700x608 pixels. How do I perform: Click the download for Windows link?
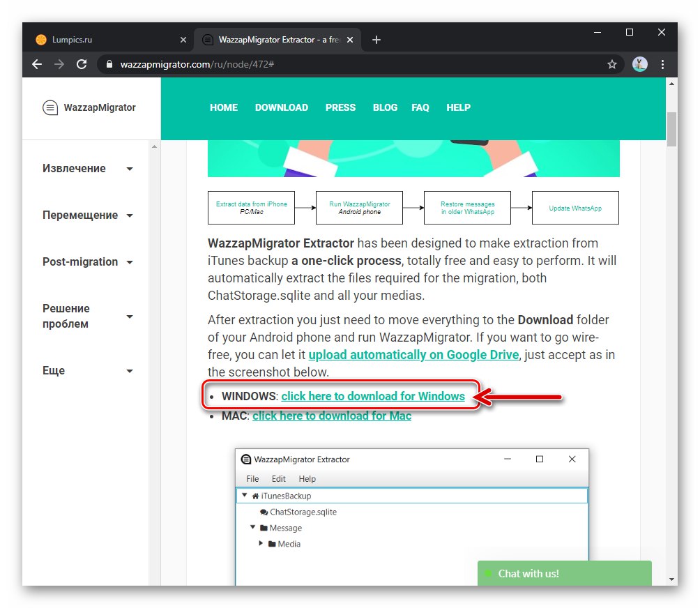pos(374,396)
